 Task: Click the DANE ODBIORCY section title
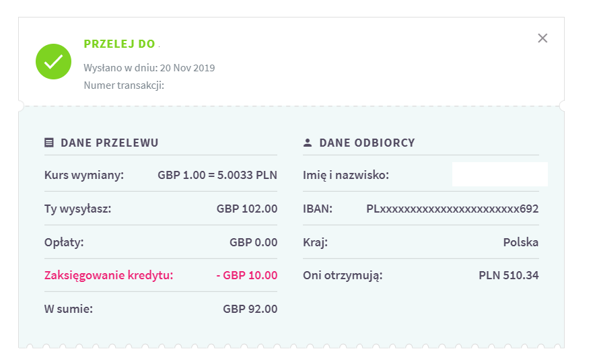(367, 143)
